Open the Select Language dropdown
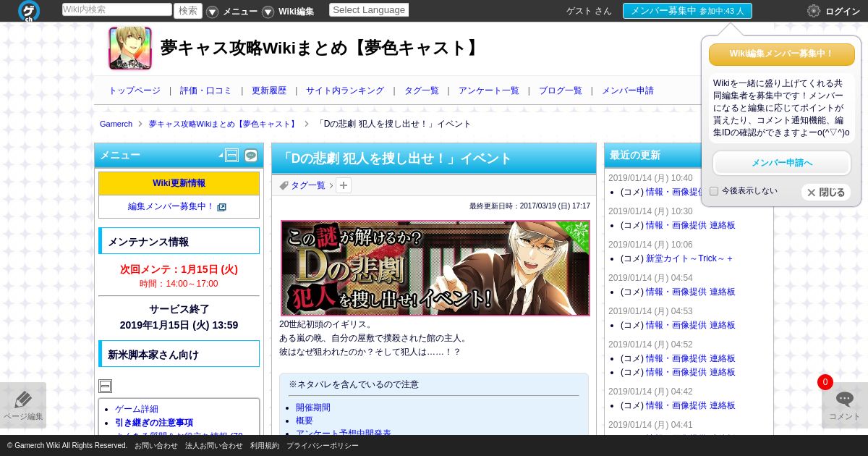 tap(369, 10)
